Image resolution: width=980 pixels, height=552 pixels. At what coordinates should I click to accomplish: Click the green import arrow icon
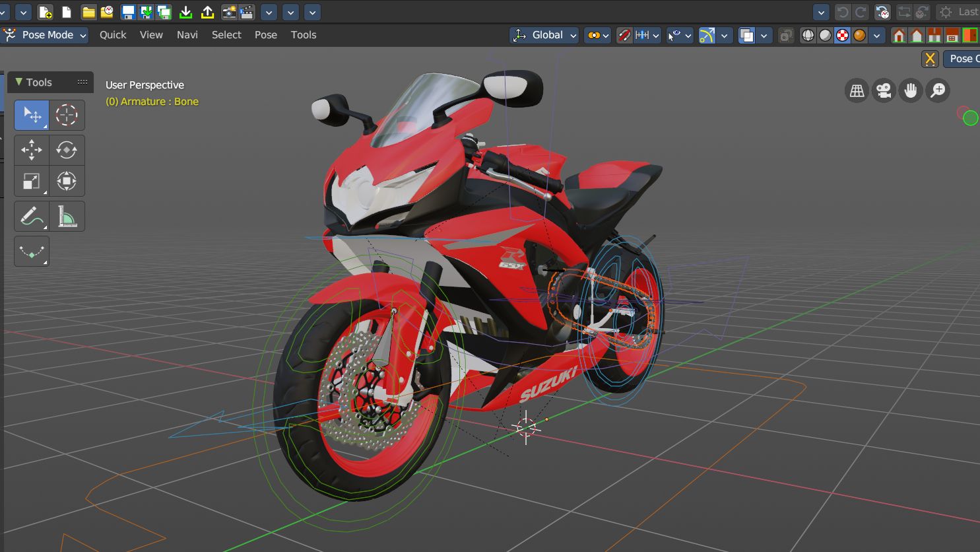(x=186, y=12)
